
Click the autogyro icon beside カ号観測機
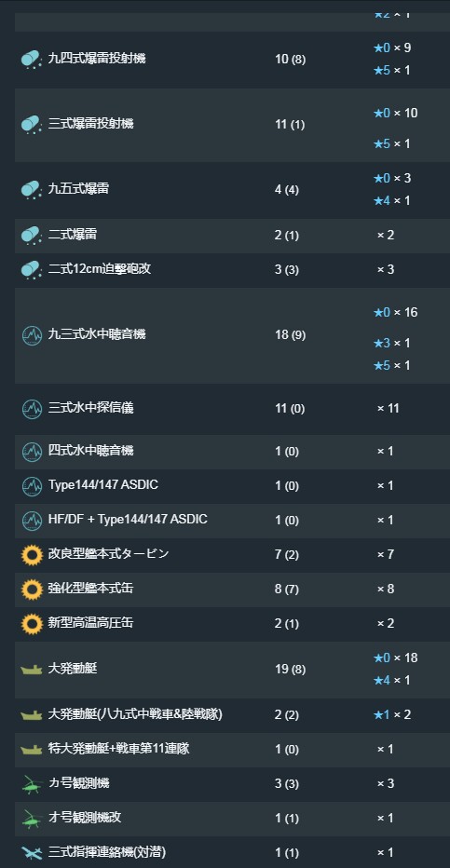click(x=32, y=784)
